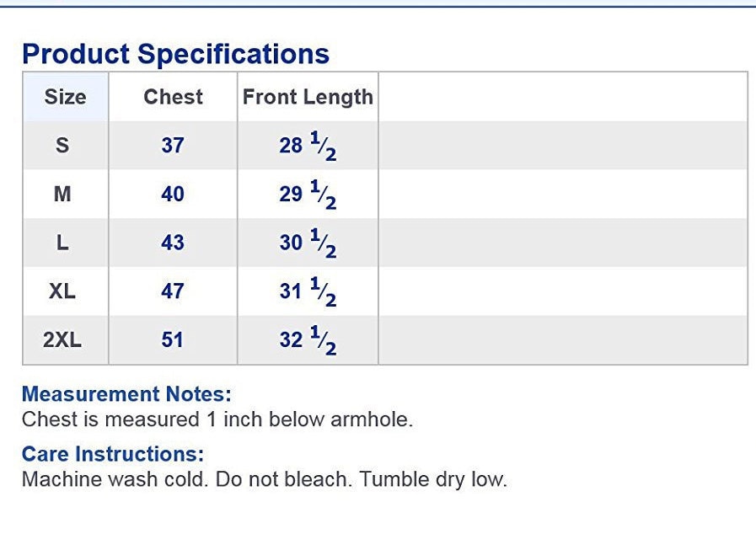Screen dimensions: 756x534
Task: Click the Front Length column header
Action: [x=308, y=97]
